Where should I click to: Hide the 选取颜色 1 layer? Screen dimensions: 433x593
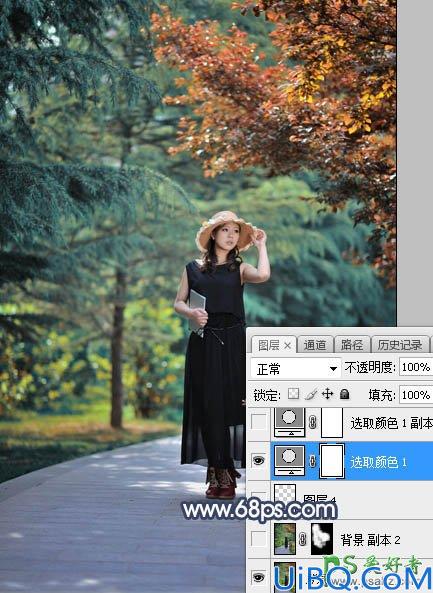[x=259, y=460]
